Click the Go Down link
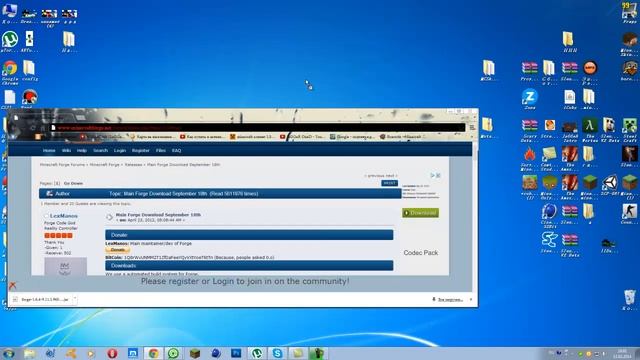 pos(73,184)
